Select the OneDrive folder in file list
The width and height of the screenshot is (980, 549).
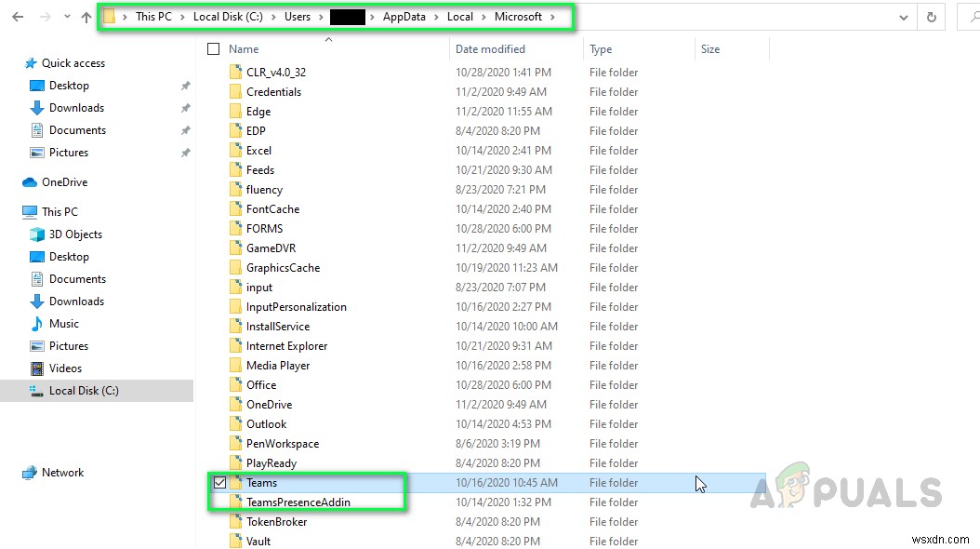(x=269, y=405)
